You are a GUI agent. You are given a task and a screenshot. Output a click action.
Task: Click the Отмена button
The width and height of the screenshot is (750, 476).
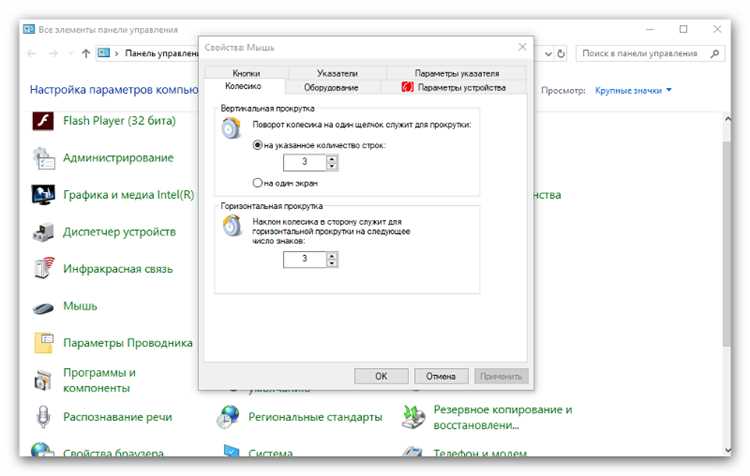441,376
